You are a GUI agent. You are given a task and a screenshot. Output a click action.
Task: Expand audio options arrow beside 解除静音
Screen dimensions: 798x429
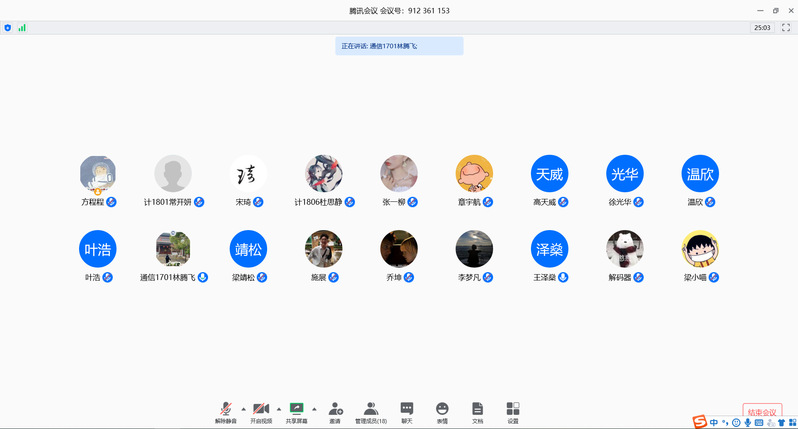242,409
